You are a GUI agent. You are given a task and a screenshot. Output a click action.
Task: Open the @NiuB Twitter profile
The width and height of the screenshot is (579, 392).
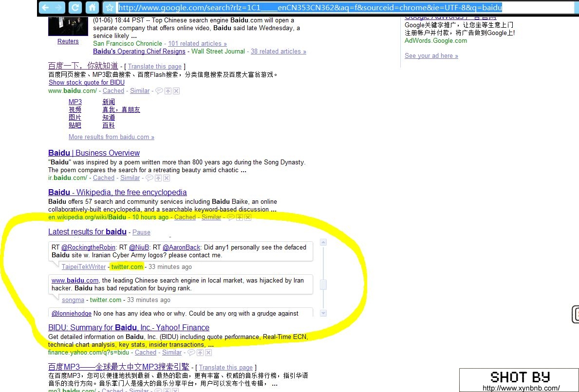click(139, 248)
